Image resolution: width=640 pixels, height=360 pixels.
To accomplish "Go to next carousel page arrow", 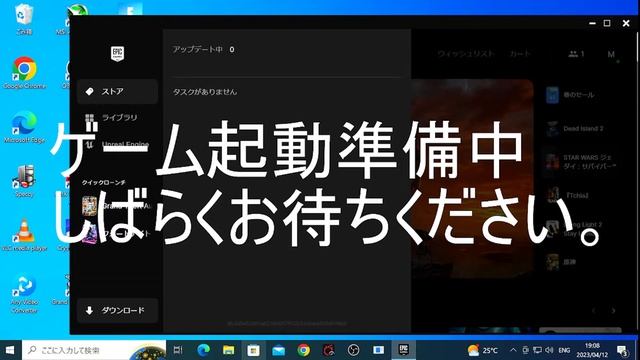I will click(613, 311).
